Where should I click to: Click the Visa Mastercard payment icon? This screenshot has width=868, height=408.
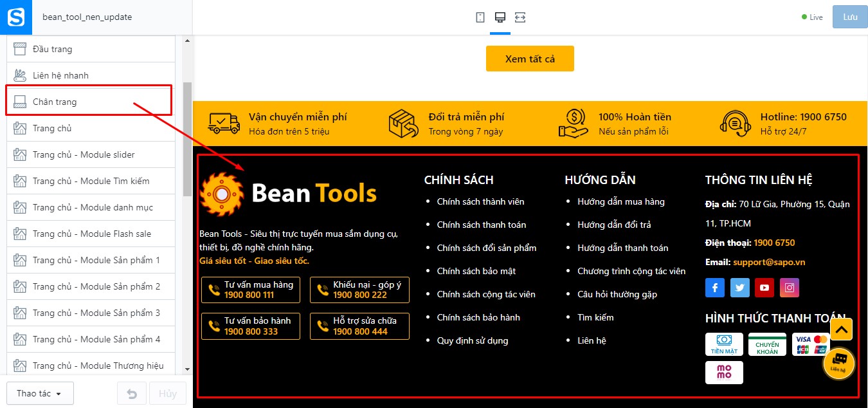[811, 344]
